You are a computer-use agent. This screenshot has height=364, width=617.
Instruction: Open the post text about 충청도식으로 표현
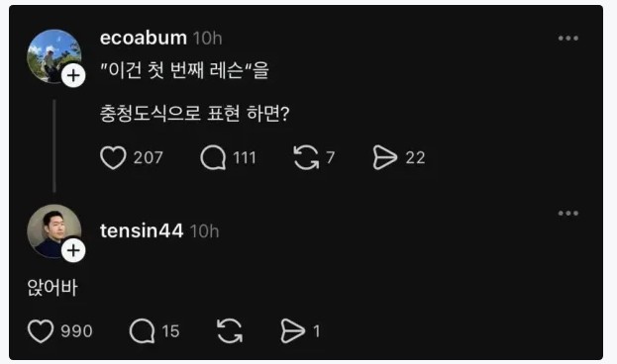[x=195, y=114]
